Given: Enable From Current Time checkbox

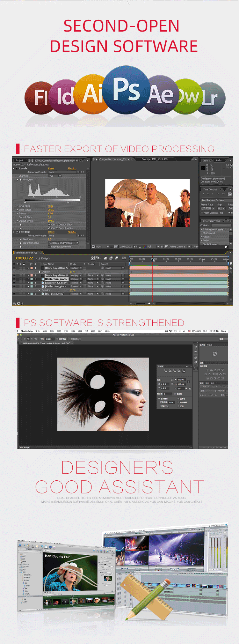Looking at the screenshot, I should click(202, 213).
